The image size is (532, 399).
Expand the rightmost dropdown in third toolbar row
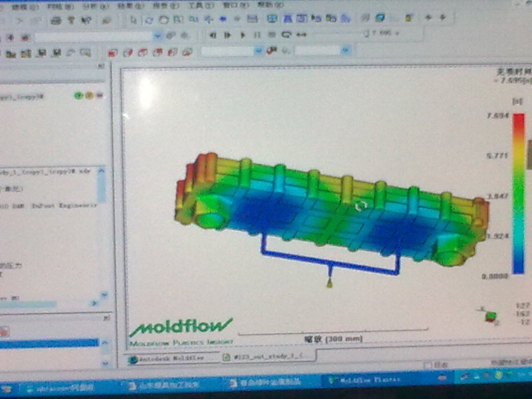click(345, 51)
